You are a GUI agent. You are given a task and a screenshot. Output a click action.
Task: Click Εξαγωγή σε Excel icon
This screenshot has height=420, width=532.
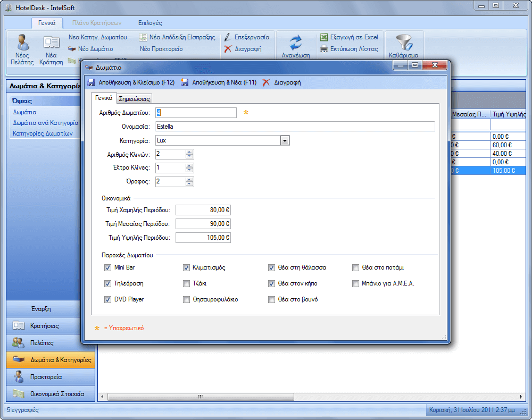tap(324, 37)
